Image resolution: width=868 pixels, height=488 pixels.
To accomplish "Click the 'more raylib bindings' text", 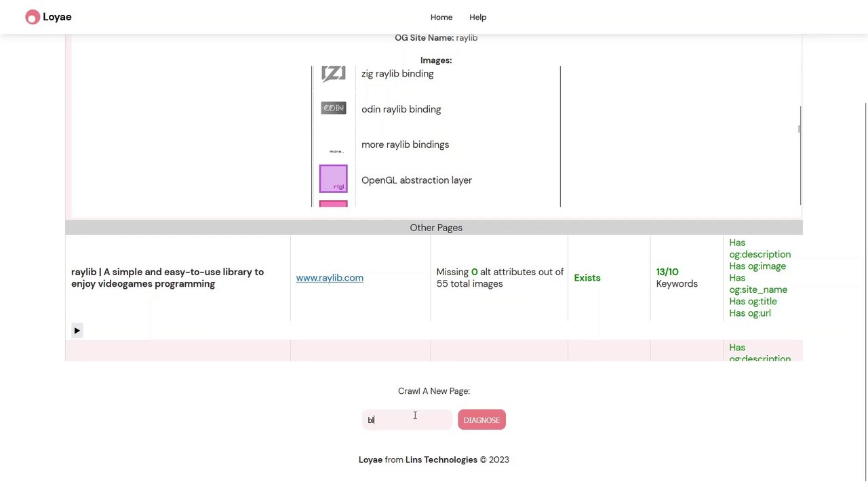I will point(405,144).
